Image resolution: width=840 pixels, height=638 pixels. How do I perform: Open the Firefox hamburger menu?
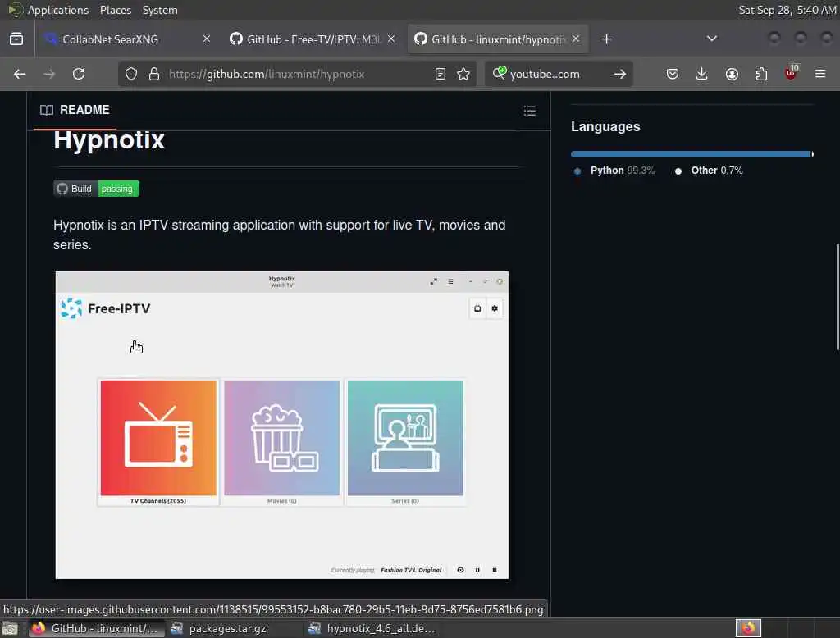(820, 74)
